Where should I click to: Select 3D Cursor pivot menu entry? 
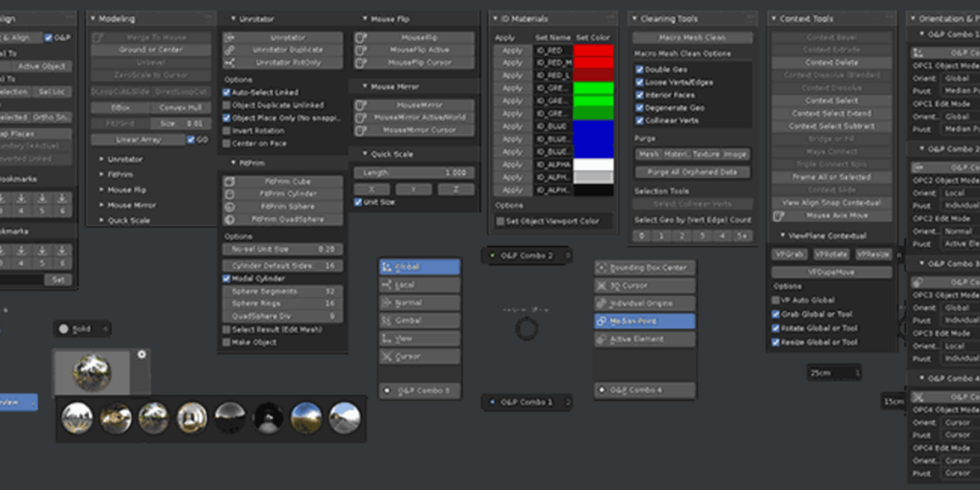click(x=644, y=285)
